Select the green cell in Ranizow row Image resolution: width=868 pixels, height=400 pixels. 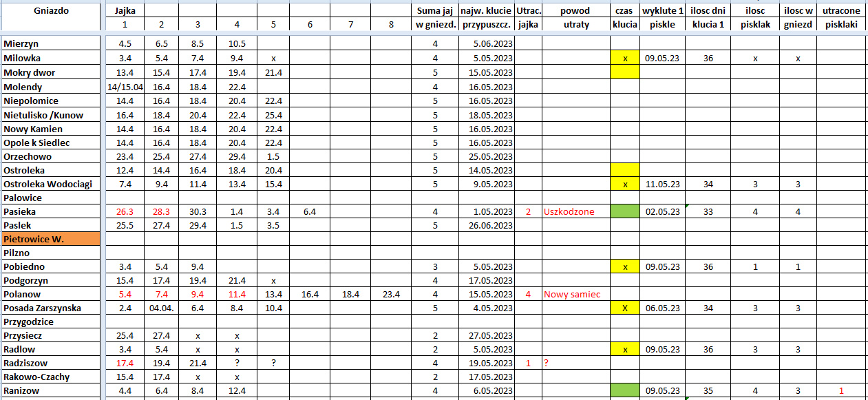click(625, 391)
